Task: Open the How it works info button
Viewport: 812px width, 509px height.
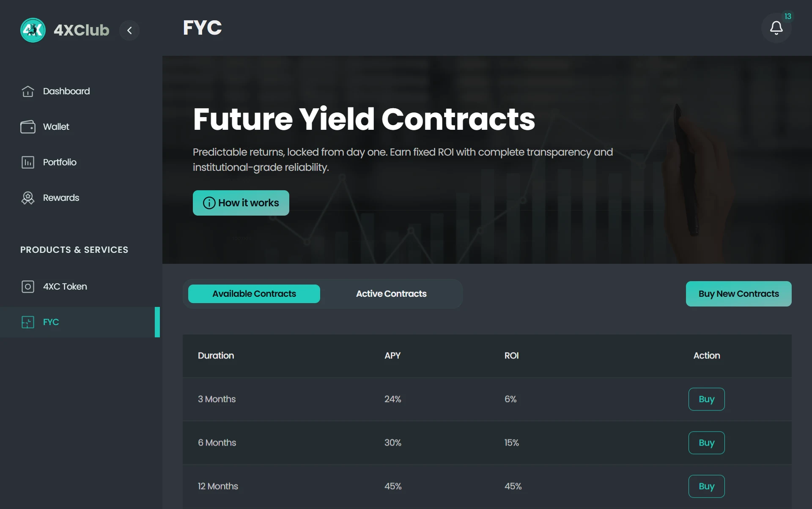Action: click(x=241, y=203)
